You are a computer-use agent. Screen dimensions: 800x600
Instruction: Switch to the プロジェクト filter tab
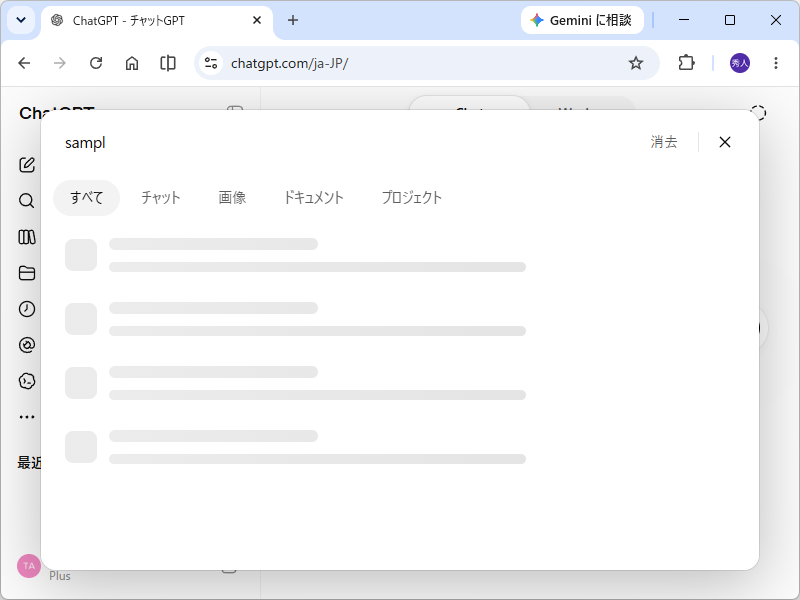(x=411, y=197)
